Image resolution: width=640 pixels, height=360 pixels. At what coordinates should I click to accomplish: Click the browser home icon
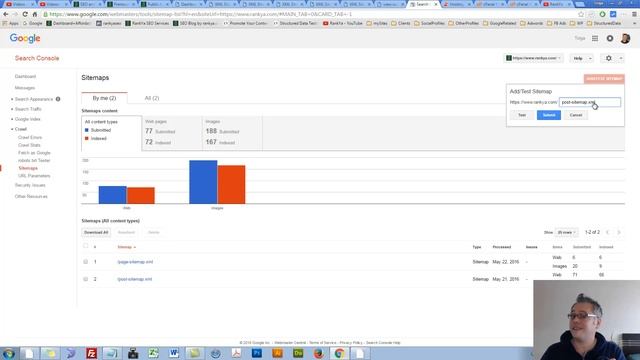(35, 14)
